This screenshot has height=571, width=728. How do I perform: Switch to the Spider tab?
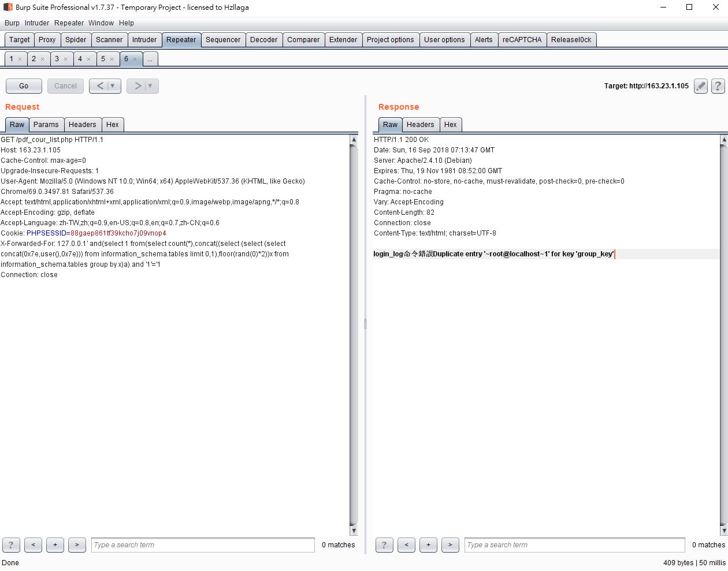(76, 40)
